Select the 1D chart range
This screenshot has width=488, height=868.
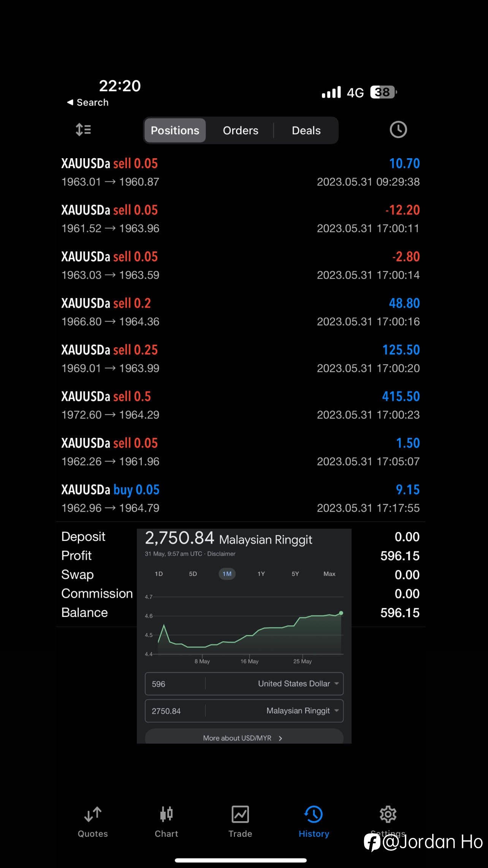159,574
